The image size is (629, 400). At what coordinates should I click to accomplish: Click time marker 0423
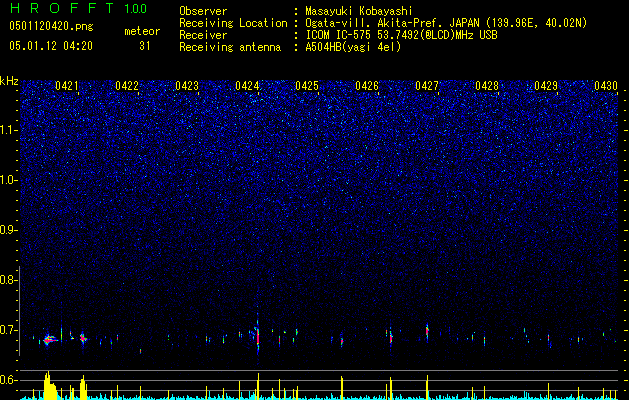click(x=187, y=86)
